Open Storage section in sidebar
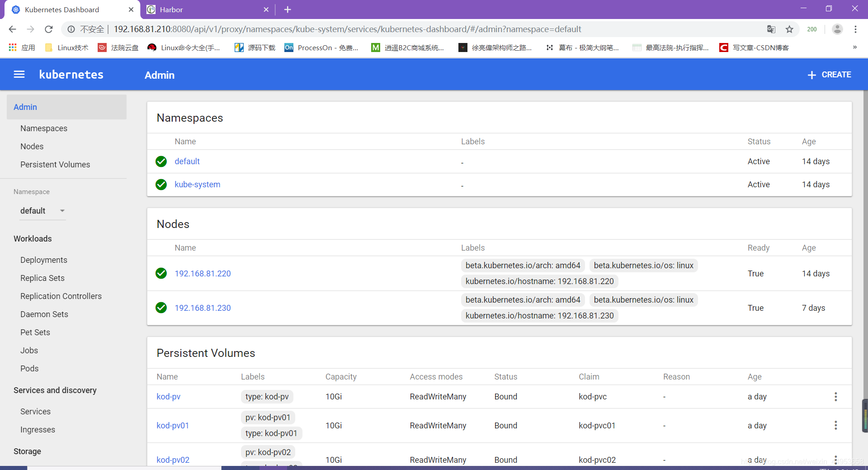This screenshot has height=470, width=868. pyautogui.click(x=27, y=451)
